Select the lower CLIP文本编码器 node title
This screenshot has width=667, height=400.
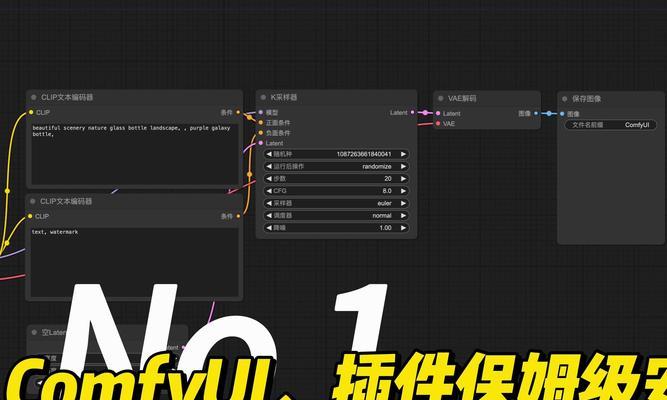pyautogui.click(x=66, y=201)
